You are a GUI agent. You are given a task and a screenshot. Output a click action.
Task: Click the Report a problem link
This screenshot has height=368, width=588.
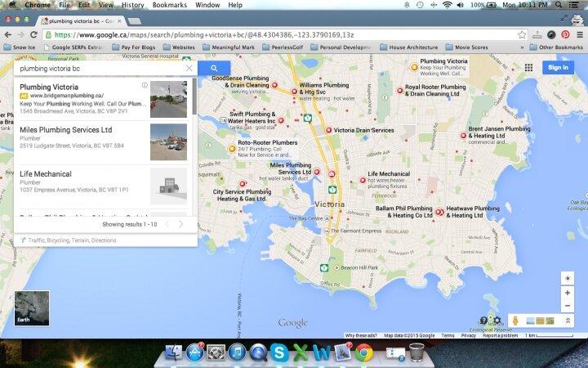(x=501, y=335)
